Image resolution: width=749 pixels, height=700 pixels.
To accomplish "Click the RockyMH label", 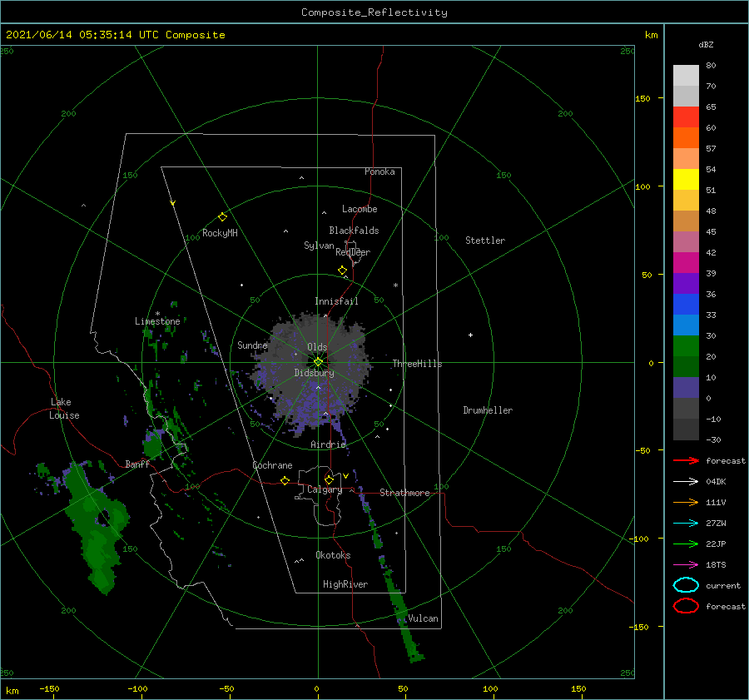I will pyautogui.click(x=220, y=233).
